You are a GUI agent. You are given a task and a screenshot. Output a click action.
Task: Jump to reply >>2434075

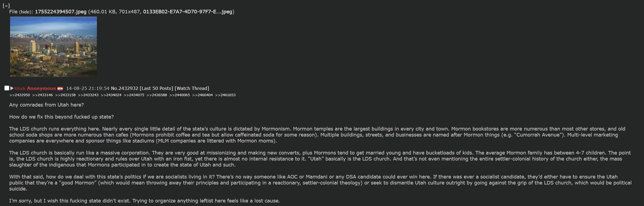coord(134,95)
